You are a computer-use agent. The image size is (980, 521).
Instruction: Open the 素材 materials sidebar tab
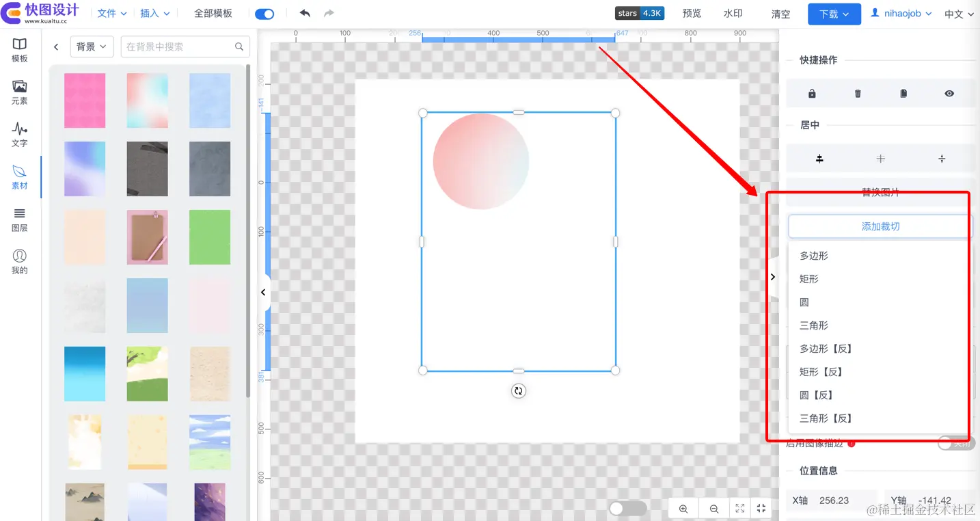pyautogui.click(x=20, y=177)
